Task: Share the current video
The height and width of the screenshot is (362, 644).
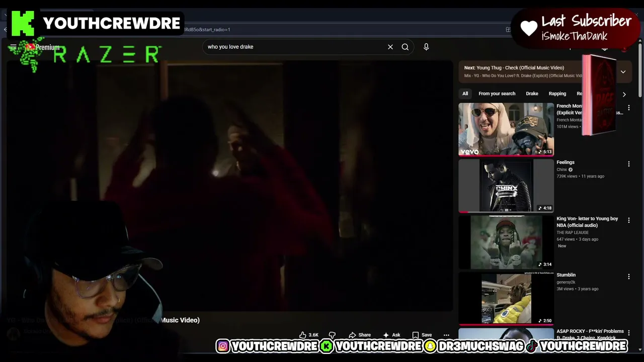Action: [360, 335]
